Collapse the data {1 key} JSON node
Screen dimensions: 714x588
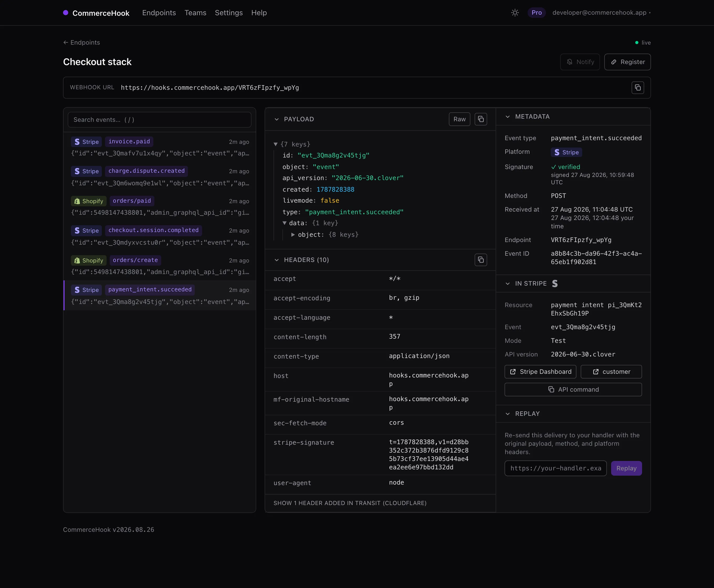click(x=285, y=223)
